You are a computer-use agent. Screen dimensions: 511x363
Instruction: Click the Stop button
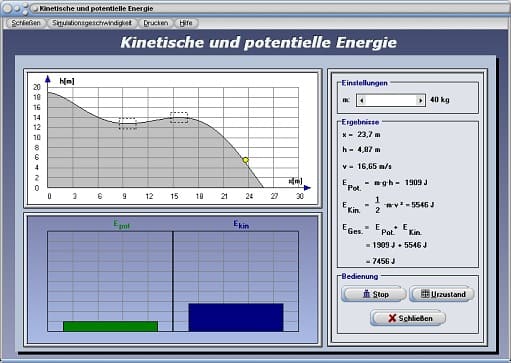(374, 294)
